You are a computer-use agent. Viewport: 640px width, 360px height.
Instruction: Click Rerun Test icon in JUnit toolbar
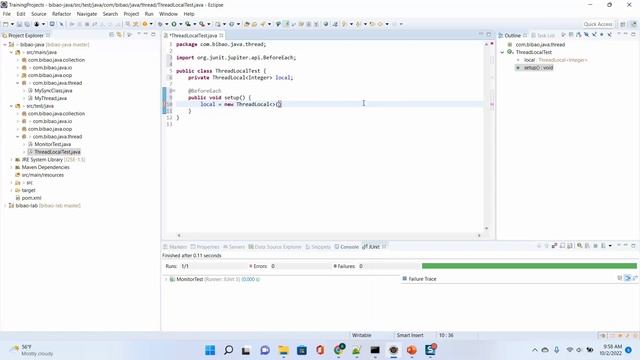point(580,246)
